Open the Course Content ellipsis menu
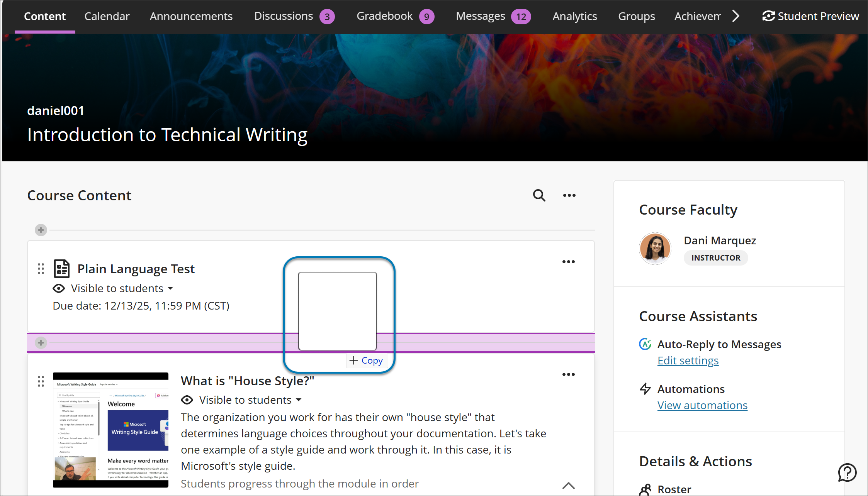This screenshot has height=496, width=868. (x=569, y=196)
